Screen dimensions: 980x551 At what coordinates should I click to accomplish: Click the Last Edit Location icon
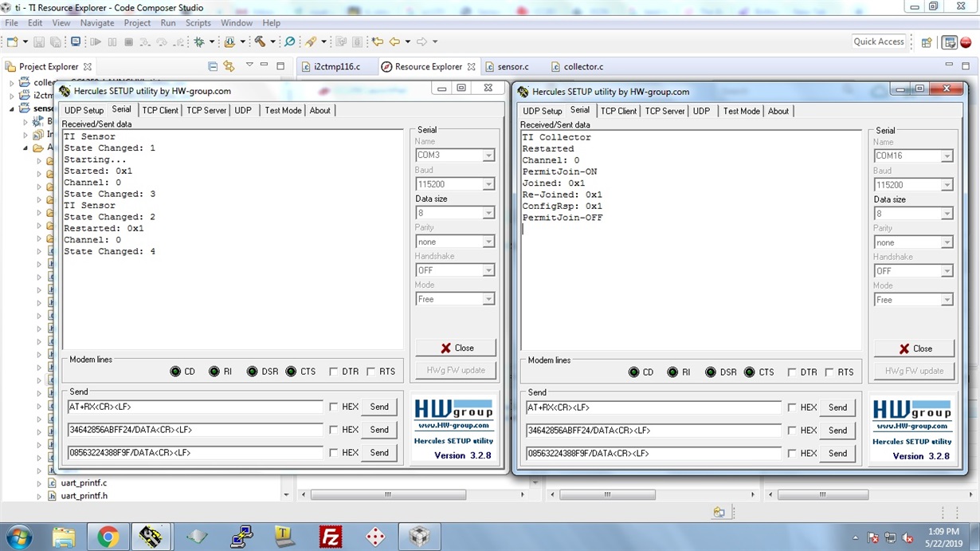pos(378,41)
